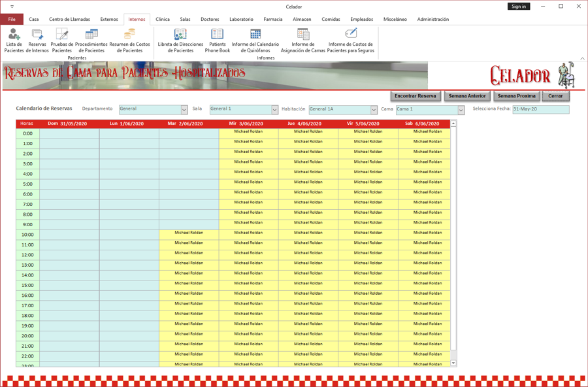The width and height of the screenshot is (588, 387).
Task: Open the Patients Phone Book
Action: (x=216, y=41)
